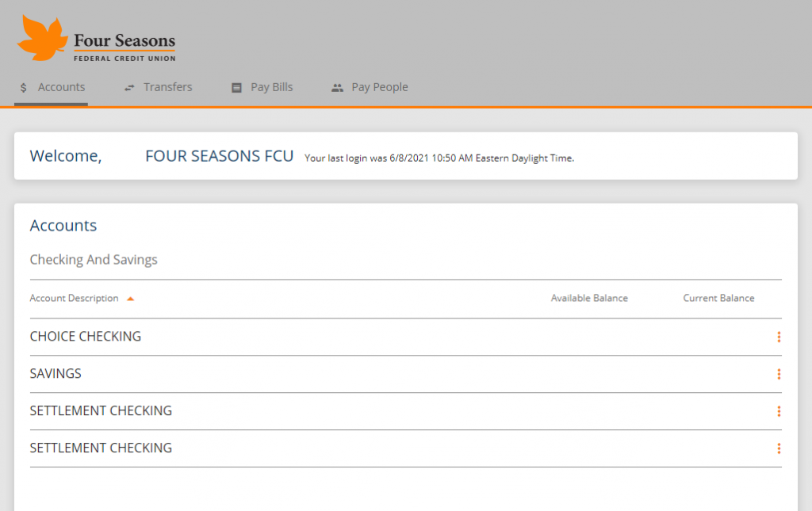Open options menu for first SETTLEMENT CHECKING

[778, 411]
